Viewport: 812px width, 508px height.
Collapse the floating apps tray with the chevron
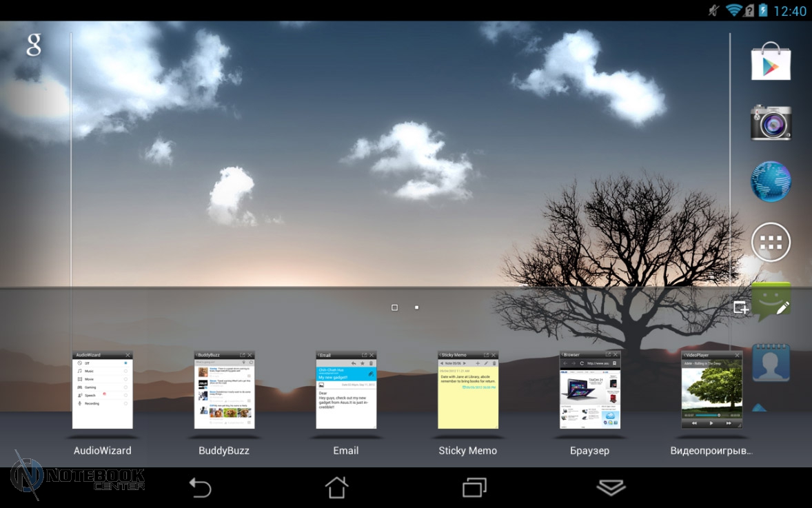coord(611,487)
